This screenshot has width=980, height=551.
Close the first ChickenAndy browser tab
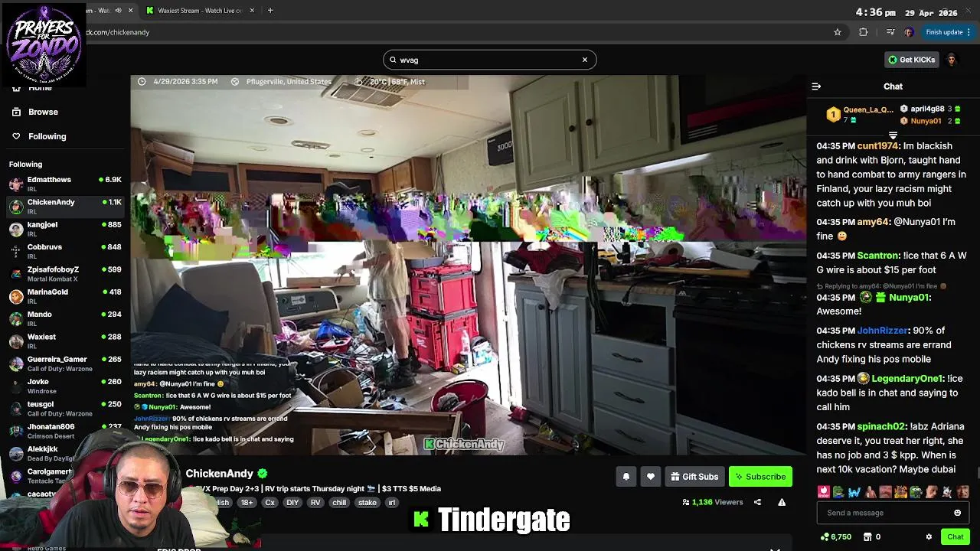[130, 11]
